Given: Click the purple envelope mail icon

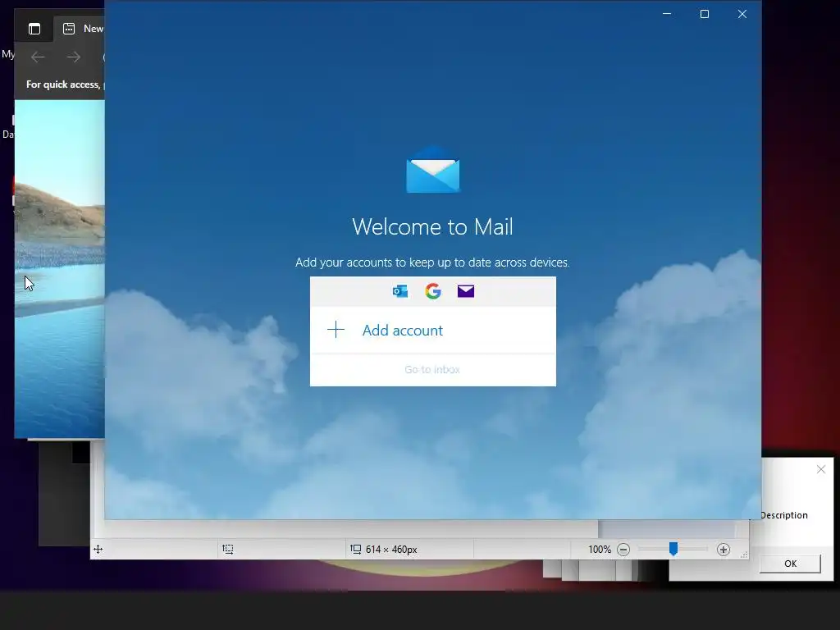Looking at the screenshot, I should tap(466, 291).
